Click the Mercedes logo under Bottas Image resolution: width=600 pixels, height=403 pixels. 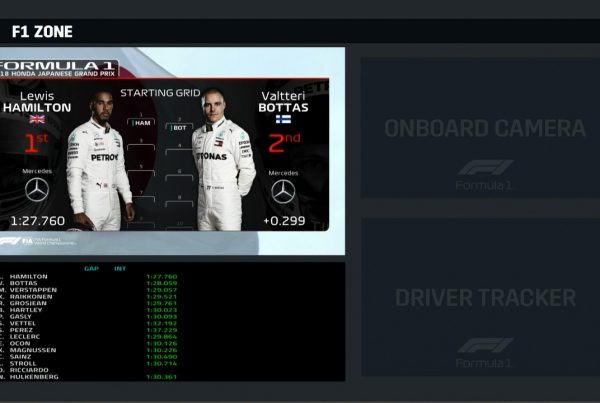pos(283,192)
